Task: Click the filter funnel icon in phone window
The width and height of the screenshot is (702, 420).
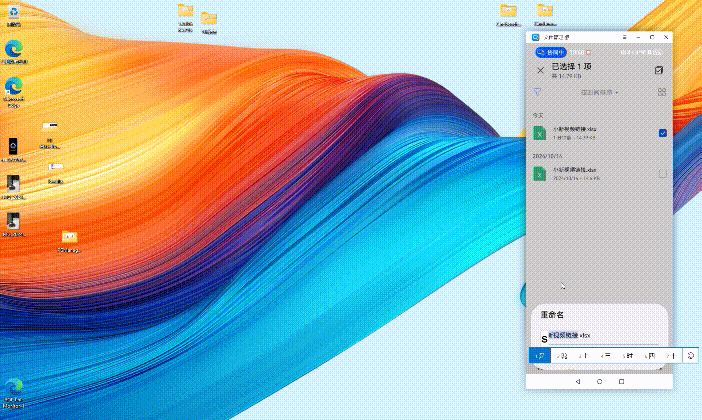Action: point(537,92)
